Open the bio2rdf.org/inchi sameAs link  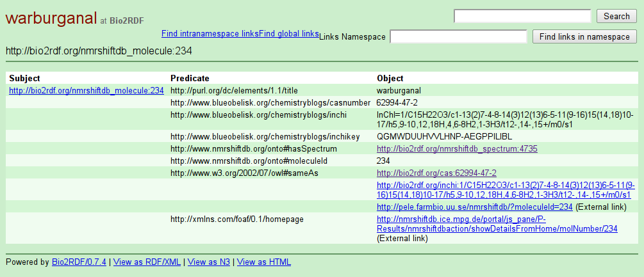click(x=504, y=190)
